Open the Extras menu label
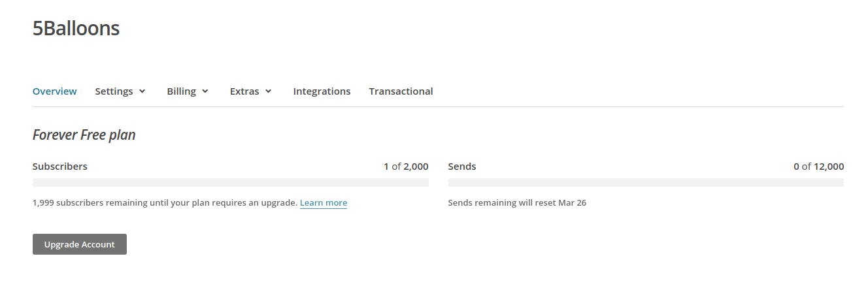Viewport: 868px width, 286px height. (x=244, y=91)
